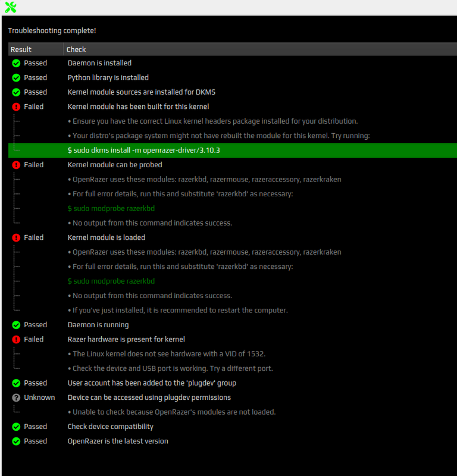Click passed icon for Python library is installed

click(x=16, y=78)
